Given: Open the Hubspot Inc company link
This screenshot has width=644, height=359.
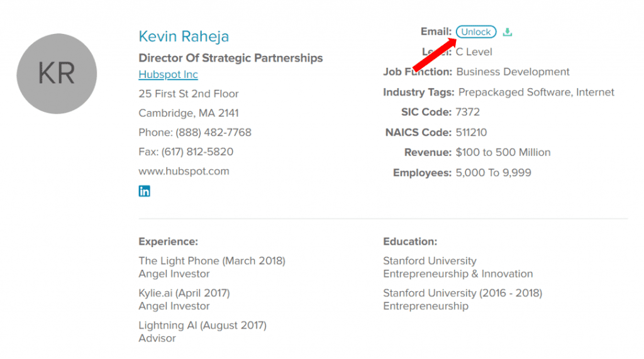Looking at the screenshot, I should point(168,74).
